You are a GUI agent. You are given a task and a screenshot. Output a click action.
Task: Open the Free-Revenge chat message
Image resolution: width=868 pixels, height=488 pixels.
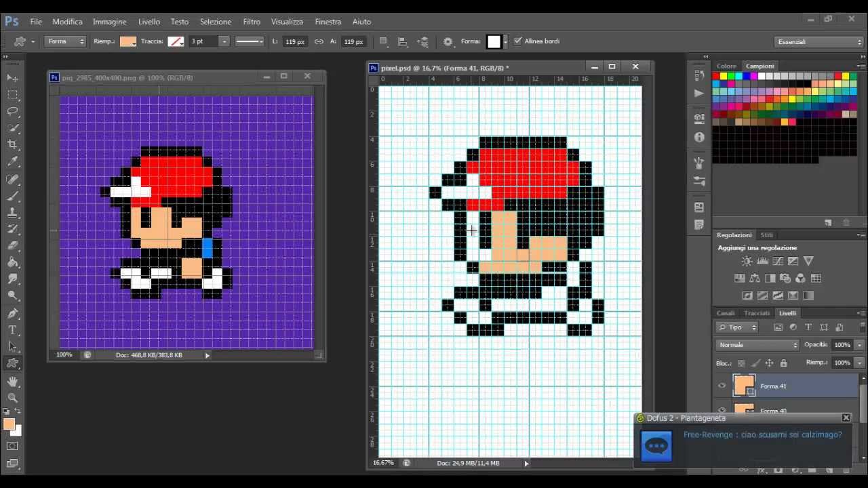[762, 434]
